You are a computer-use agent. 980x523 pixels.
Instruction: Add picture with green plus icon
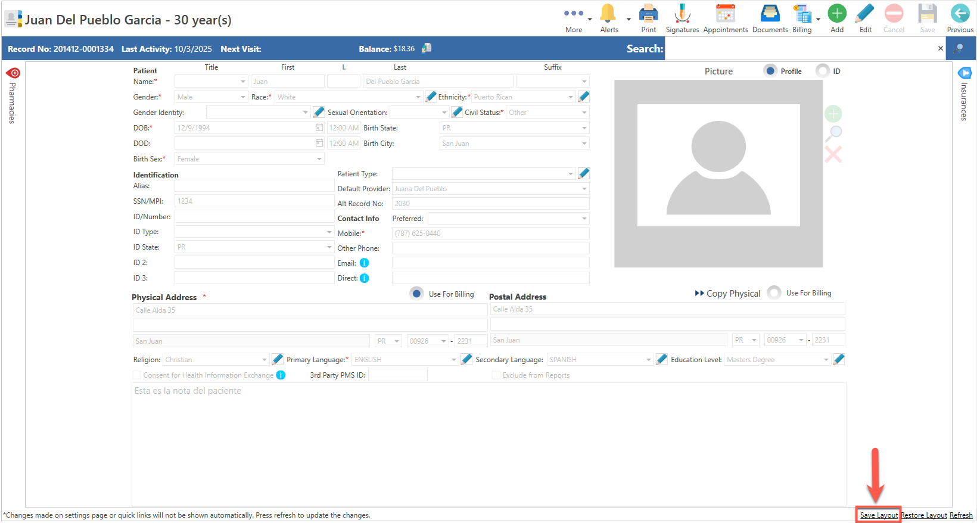[x=833, y=114]
